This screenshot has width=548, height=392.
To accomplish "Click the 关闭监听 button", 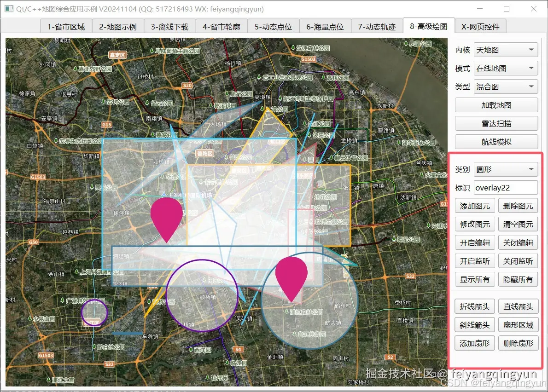I will click(x=518, y=261).
